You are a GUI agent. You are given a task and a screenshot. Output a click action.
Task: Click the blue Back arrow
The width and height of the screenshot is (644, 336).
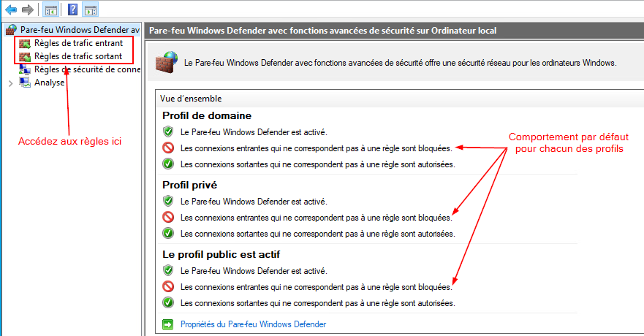coord(11,9)
